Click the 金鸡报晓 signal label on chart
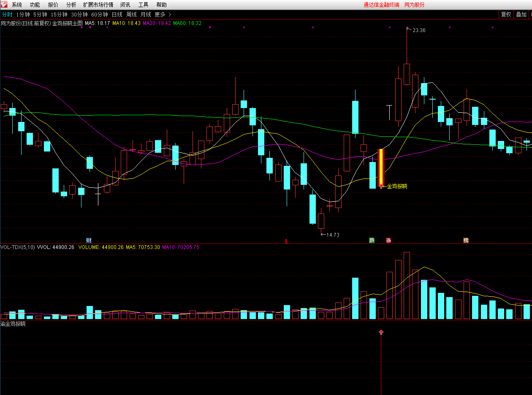Image resolution: width=532 pixels, height=395 pixels. (x=397, y=186)
